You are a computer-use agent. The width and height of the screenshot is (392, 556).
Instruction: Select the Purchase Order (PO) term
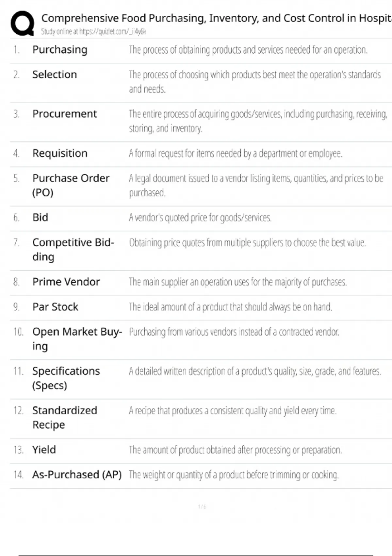[x=71, y=185]
